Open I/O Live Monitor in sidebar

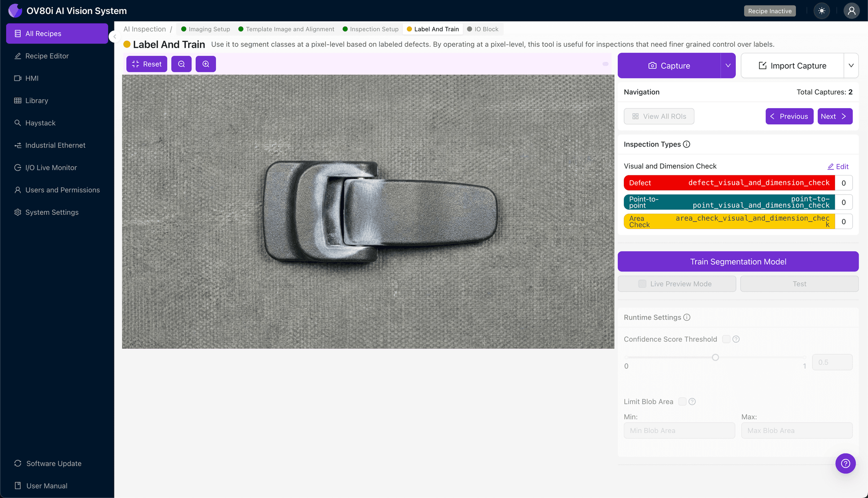point(57,167)
